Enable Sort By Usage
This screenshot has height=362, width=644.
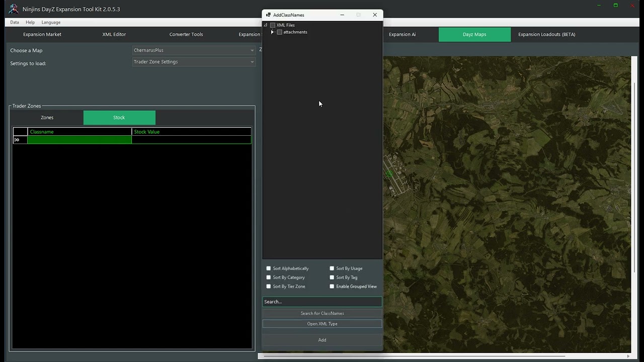[332, 268]
